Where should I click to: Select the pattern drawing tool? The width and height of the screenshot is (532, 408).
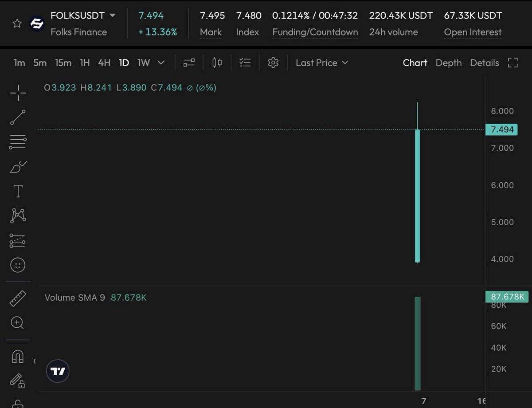[x=18, y=216]
